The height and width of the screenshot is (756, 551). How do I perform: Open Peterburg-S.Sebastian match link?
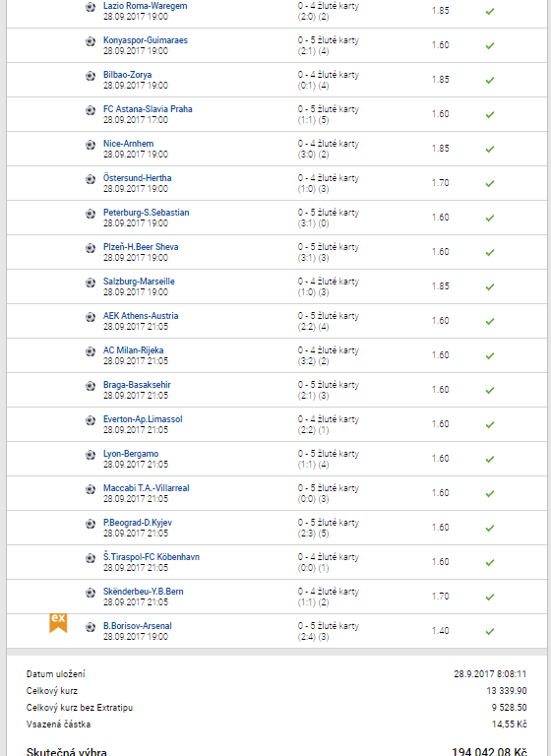(x=146, y=213)
